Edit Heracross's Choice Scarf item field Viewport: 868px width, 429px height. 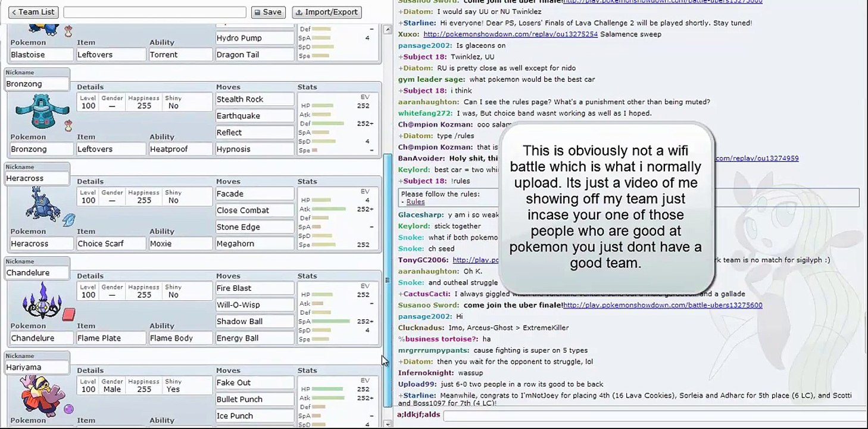click(111, 244)
